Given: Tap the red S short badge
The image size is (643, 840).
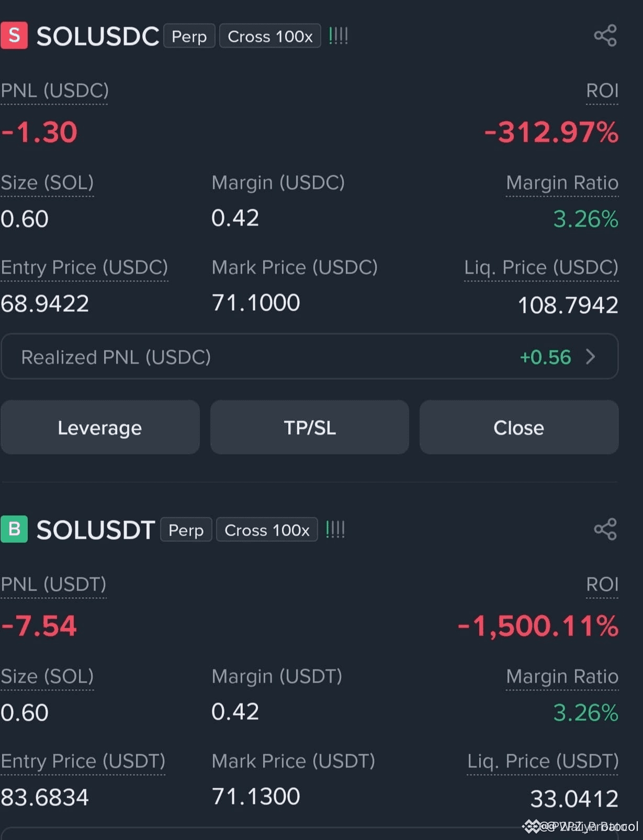Looking at the screenshot, I should [14, 36].
